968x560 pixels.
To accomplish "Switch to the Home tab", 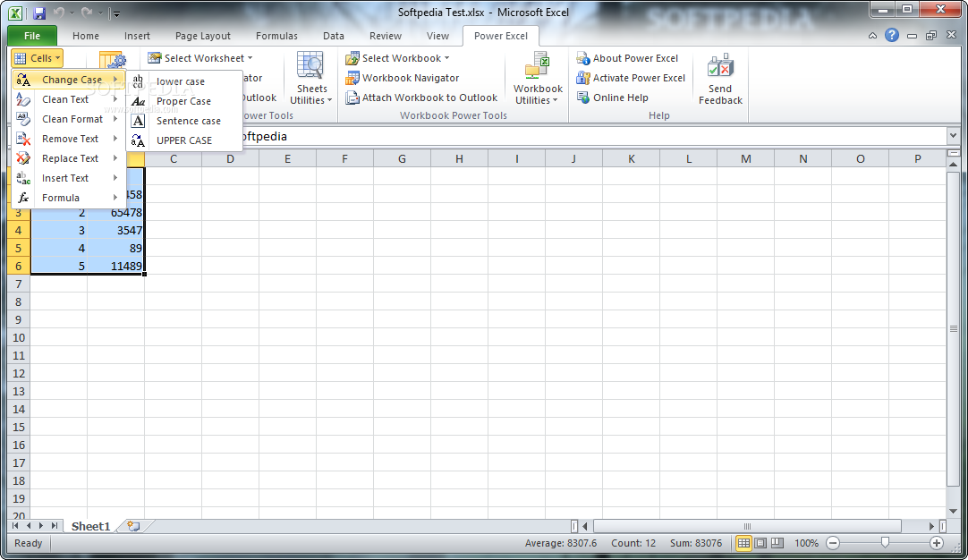I will pyautogui.click(x=85, y=36).
